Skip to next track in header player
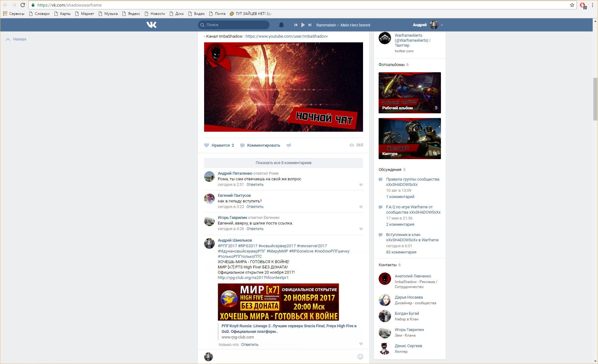Viewport: 598px width, 364px height. (x=310, y=25)
